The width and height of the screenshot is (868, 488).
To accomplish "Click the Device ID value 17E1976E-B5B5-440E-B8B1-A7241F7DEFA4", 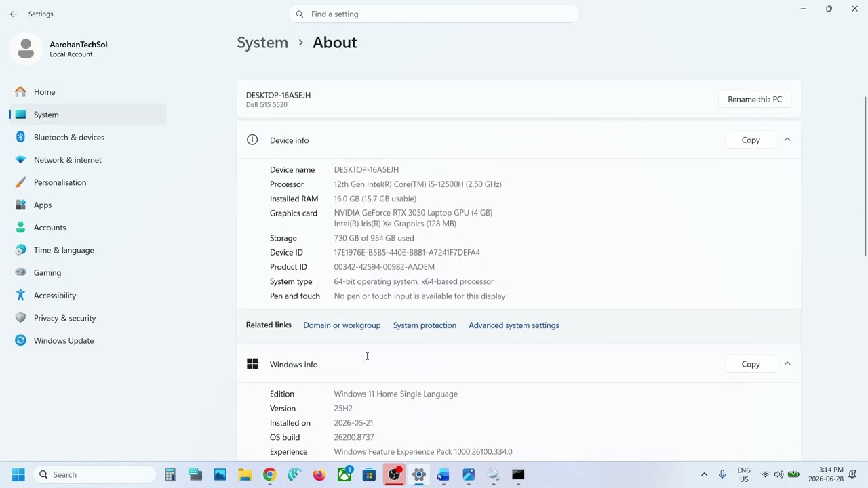I will click(x=407, y=253).
